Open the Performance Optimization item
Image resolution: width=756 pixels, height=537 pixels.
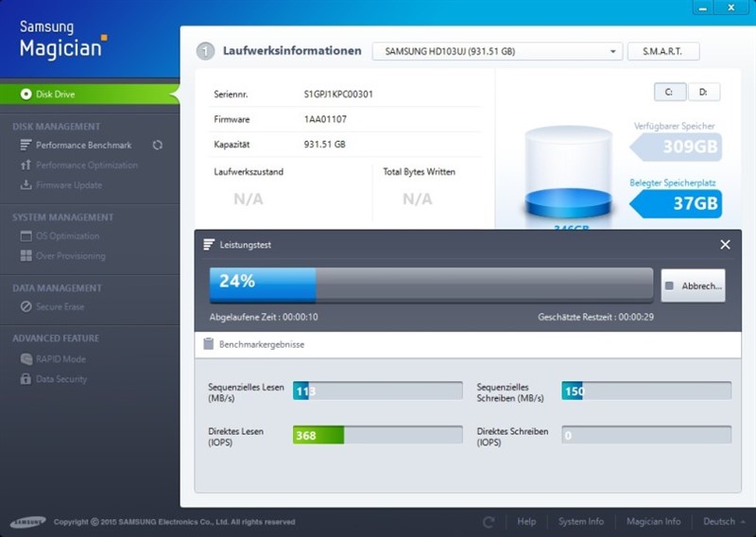click(x=87, y=165)
